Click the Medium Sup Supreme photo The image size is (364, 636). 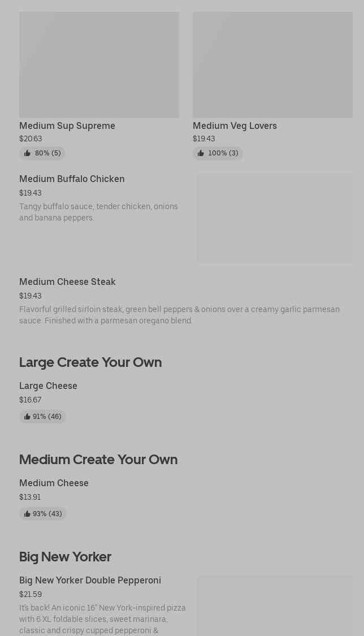pos(99,65)
